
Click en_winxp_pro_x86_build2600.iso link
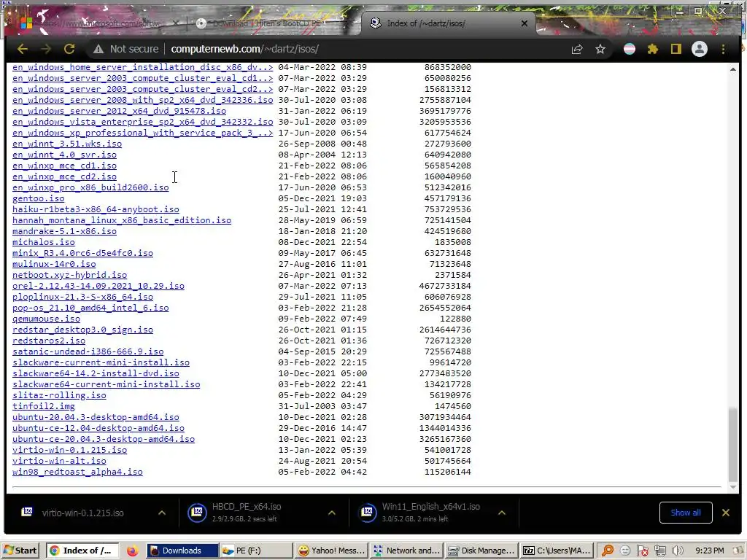[x=90, y=187]
